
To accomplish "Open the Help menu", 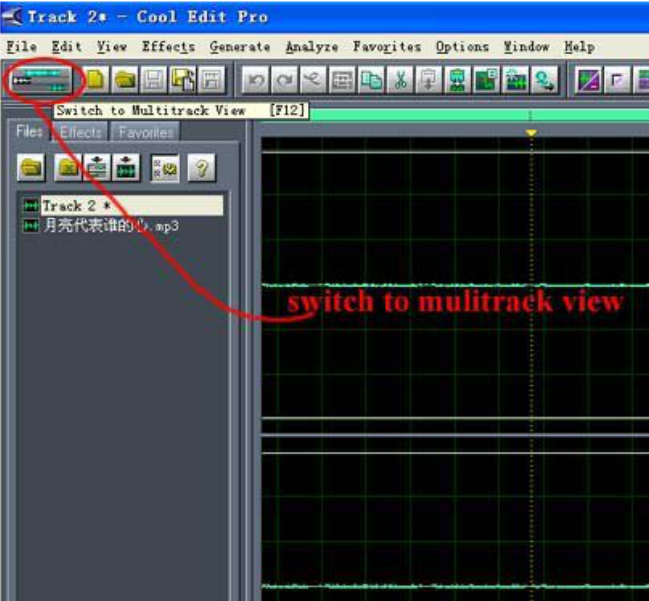I will click(x=579, y=47).
